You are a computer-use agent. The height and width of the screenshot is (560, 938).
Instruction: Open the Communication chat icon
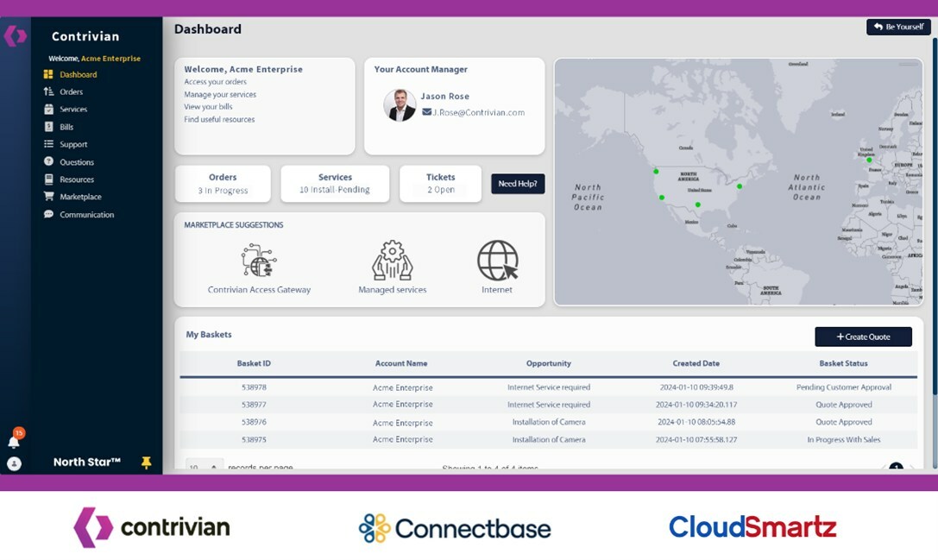coord(48,214)
